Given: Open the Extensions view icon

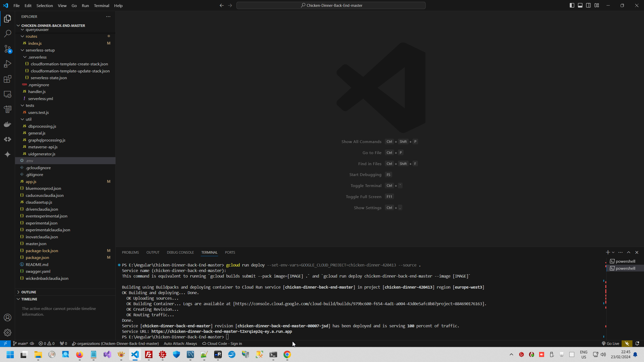Looking at the screenshot, I should point(8,79).
